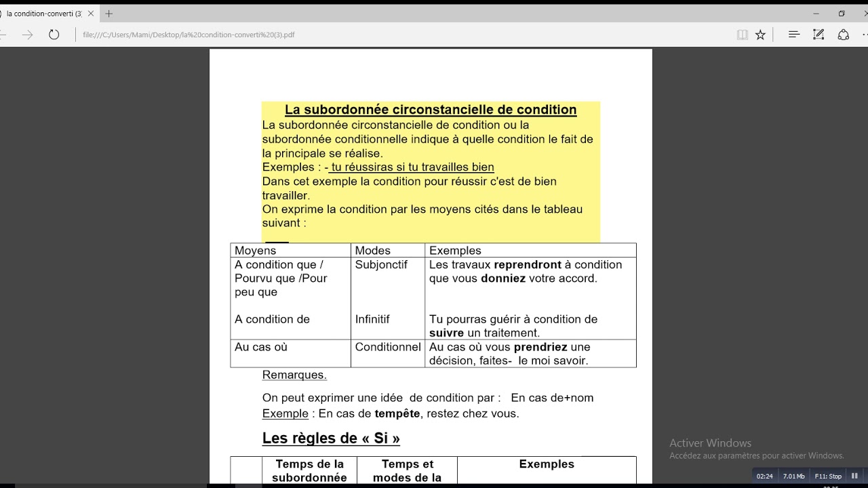Click the Les règles de « Si » heading
This screenshot has height=488, width=868.
point(331,439)
